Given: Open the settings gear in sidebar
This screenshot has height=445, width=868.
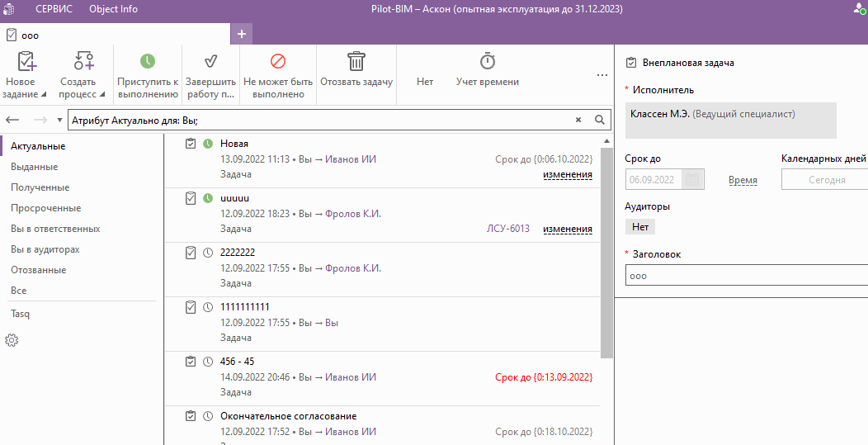Looking at the screenshot, I should tap(12, 340).
